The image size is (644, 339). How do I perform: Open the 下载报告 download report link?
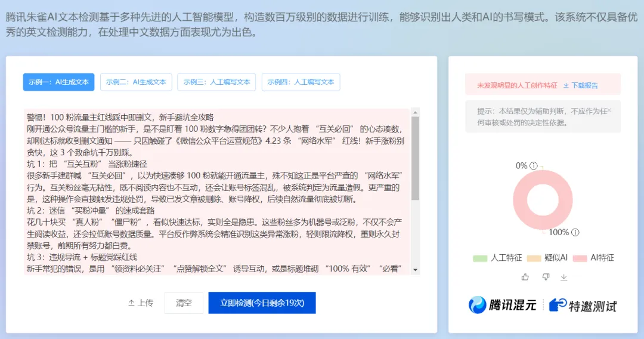(x=580, y=85)
